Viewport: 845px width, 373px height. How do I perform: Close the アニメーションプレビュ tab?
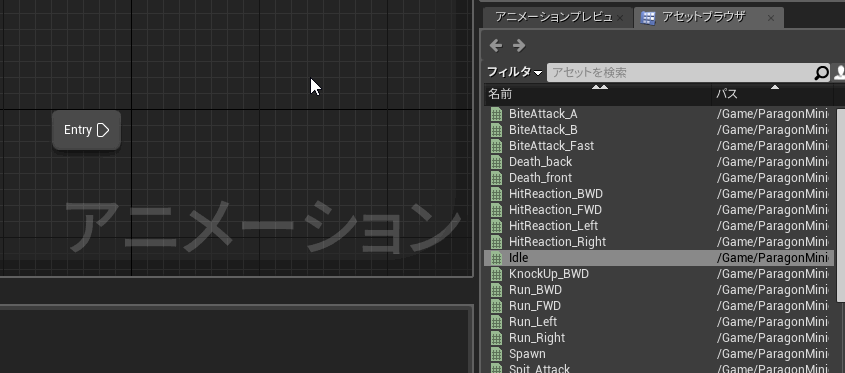[x=620, y=18]
